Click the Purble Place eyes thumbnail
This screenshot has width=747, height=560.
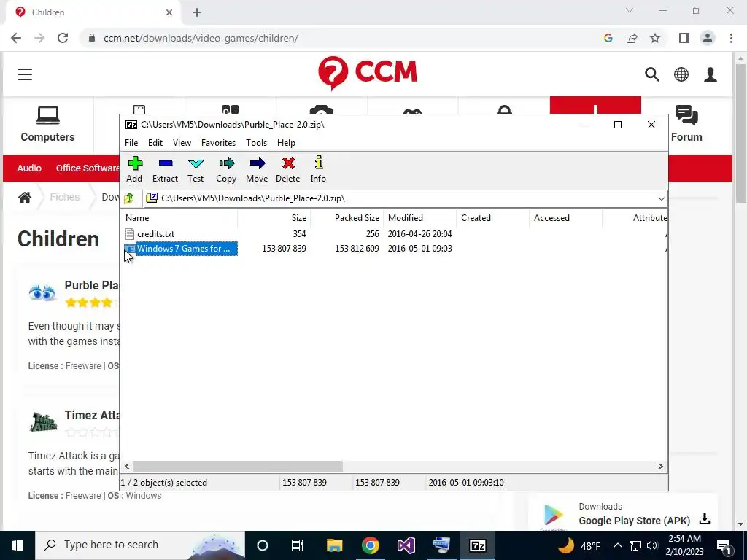(42, 292)
